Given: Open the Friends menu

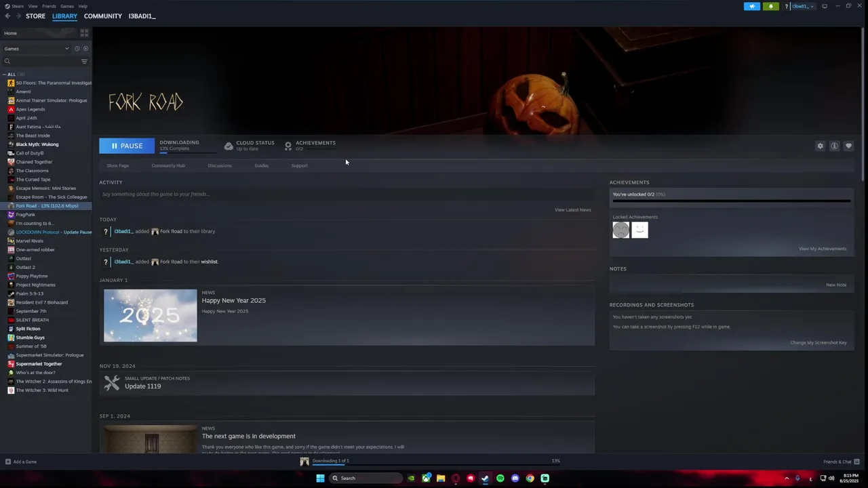Looking at the screenshot, I should 49,6.
